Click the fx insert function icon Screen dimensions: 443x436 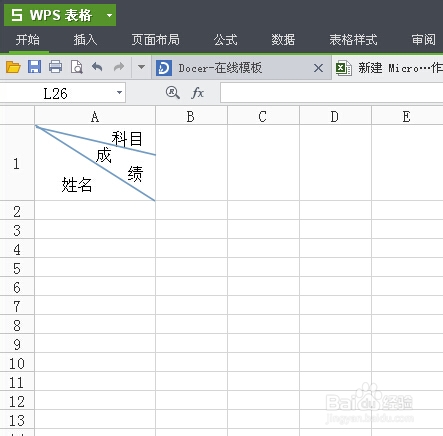click(x=197, y=92)
